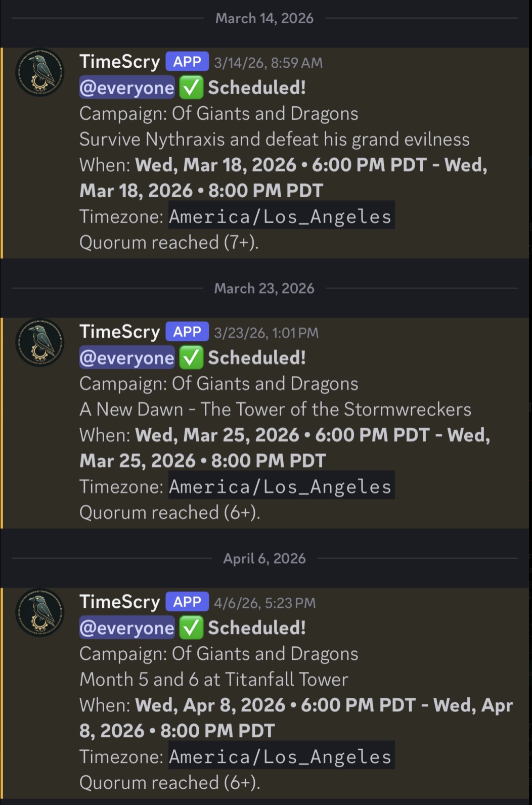532x805 pixels.
Task: Select the checkmark emoji in the April 6 announcement
Action: click(192, 627)
